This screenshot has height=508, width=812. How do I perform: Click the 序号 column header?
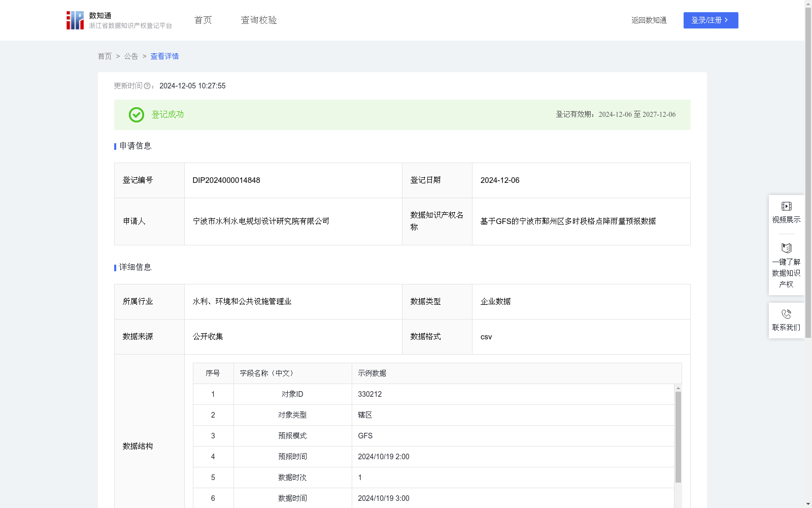[x=213, y=373]
